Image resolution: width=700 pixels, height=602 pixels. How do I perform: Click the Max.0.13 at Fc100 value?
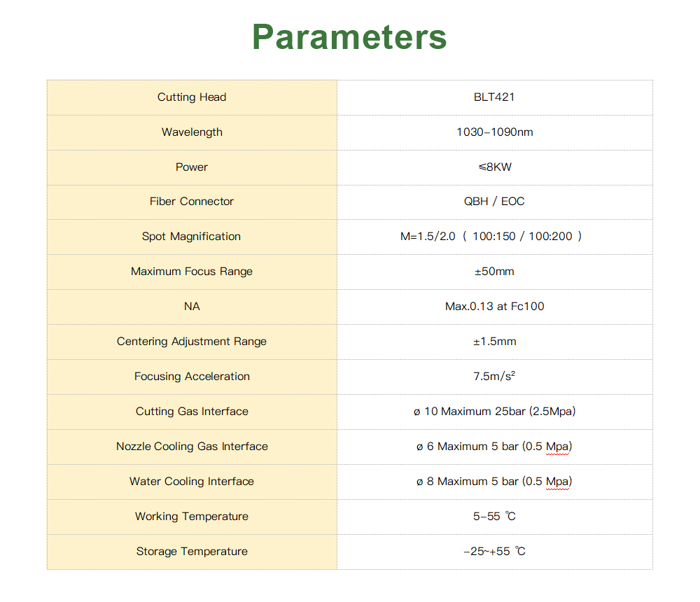coord(495,307)
